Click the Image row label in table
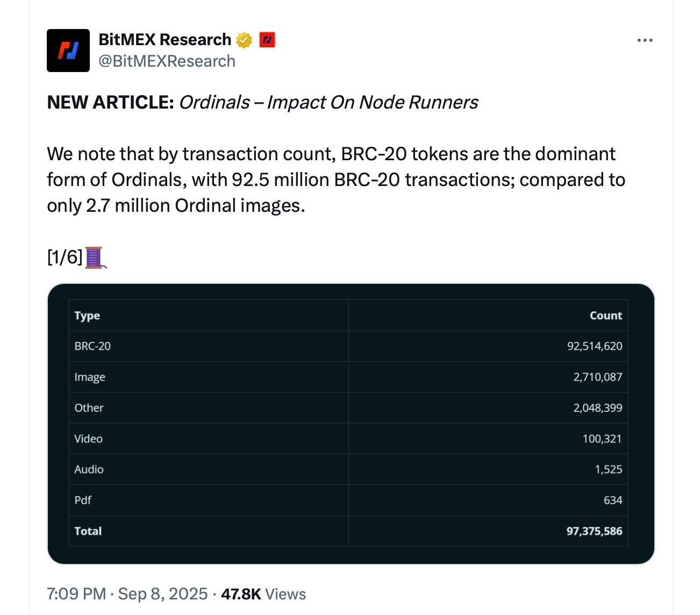The height and width of the screenshot is (615, 700). tap(90, 377)
